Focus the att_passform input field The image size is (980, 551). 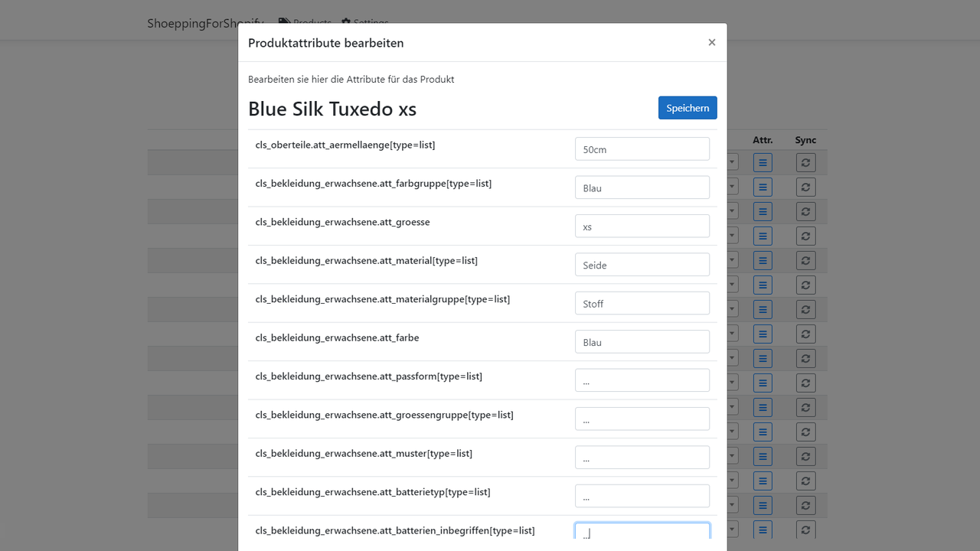pos(642,380)
